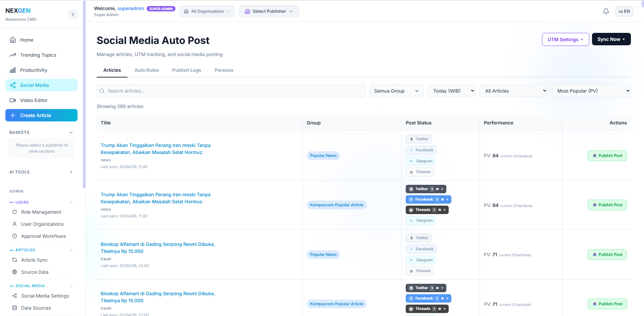Screen dimensions: 644x316
Task: Switch to the Auto Rules tab
Action: (147, 70)
